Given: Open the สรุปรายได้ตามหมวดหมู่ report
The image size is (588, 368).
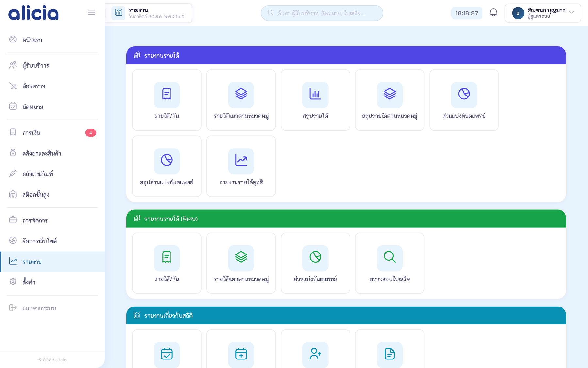Looking at the screenshot, I should [x=390, y=100].
